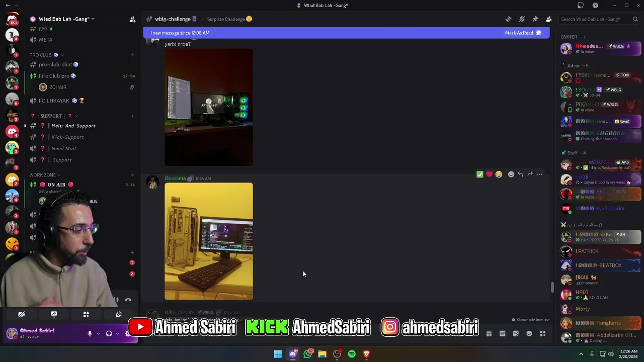Create channel with plus next to PRO CLUB

click(x=132, y=55)
